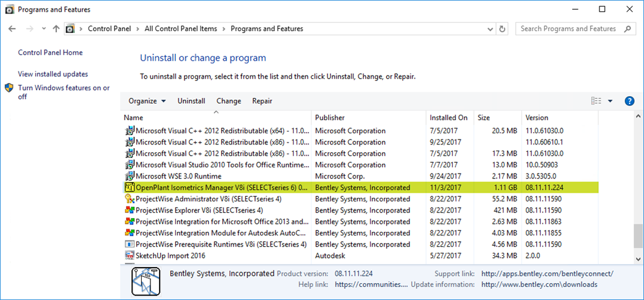Open View installed updates link
644x300 pixels.
point(53,74)
